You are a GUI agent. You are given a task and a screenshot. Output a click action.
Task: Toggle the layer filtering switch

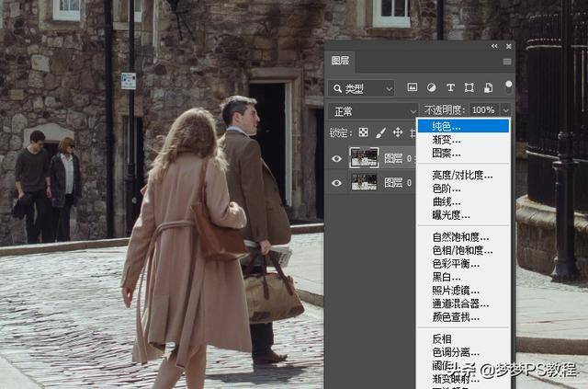(x=508, y=86)
